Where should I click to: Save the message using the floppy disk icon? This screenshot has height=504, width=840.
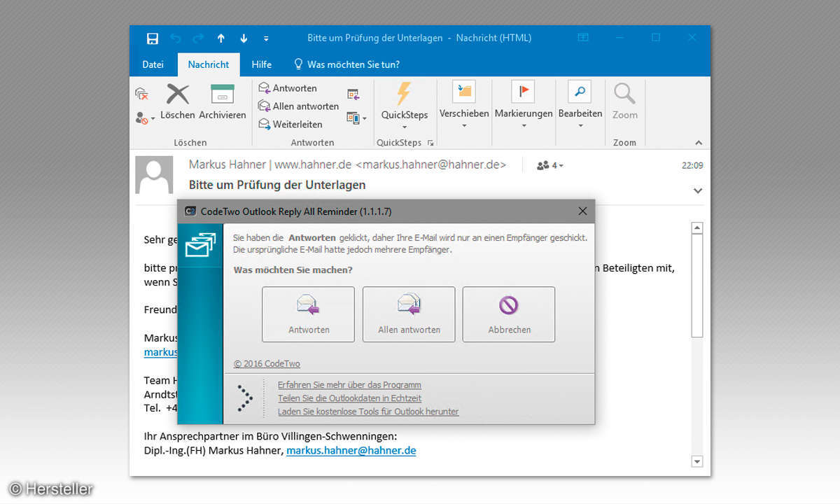point(152,38)
